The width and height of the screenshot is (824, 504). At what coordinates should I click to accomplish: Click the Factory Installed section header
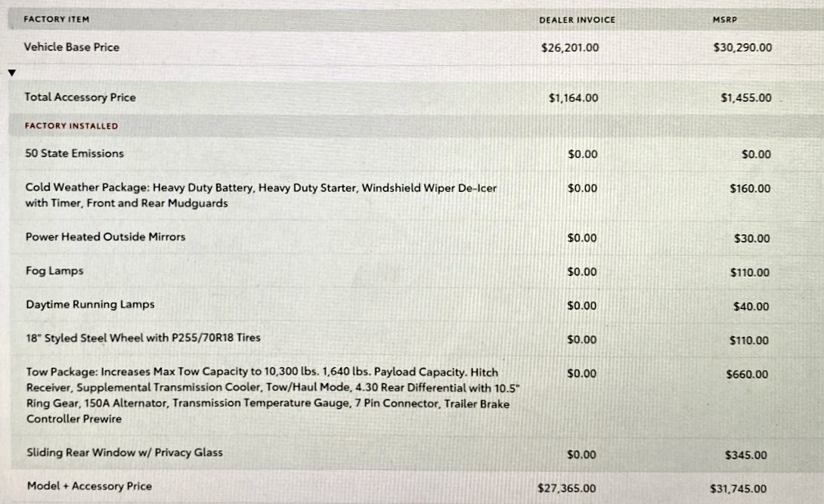pos(72,126)
